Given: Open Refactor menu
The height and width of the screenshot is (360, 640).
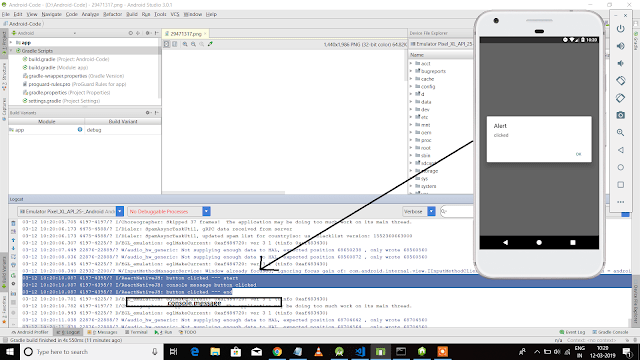Looking at the screenshot, I should pos(112,14).
